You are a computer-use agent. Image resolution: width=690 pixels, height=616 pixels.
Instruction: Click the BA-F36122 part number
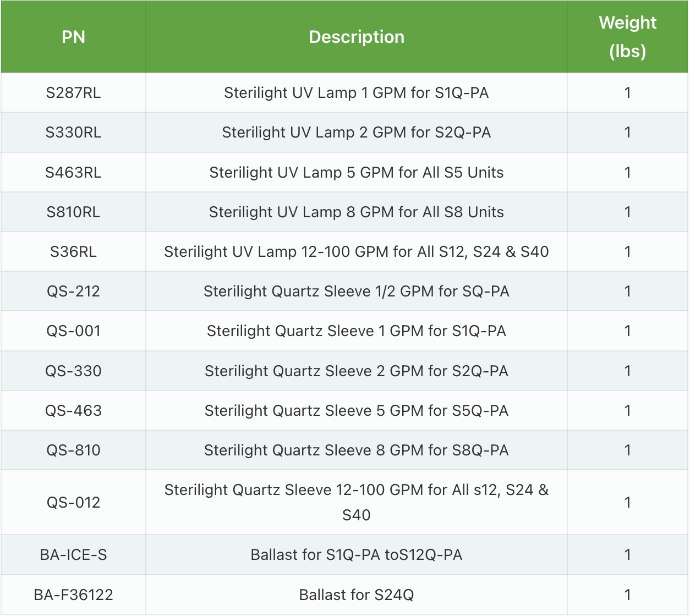point(73,595)
